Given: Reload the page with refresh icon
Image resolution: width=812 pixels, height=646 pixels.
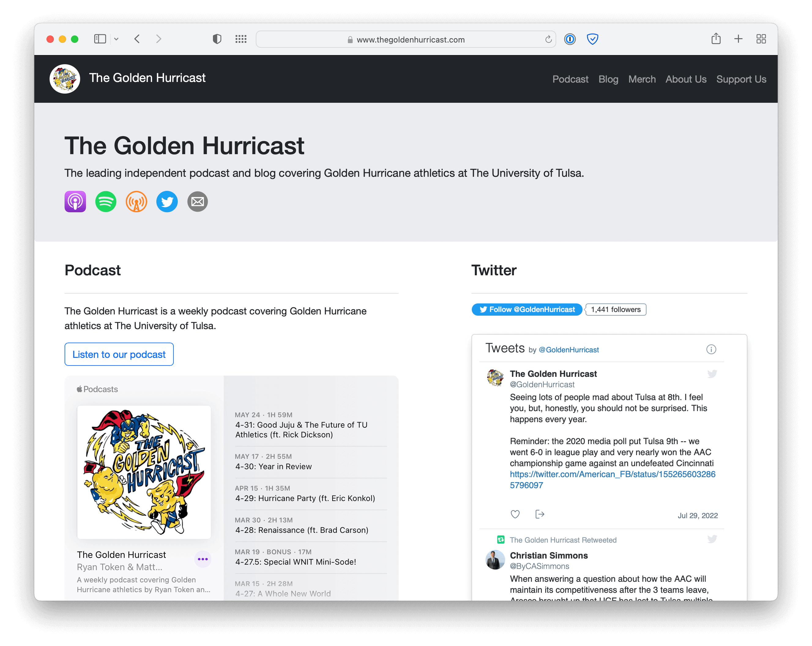Looking at the screenshot, I should coord(548,39).
